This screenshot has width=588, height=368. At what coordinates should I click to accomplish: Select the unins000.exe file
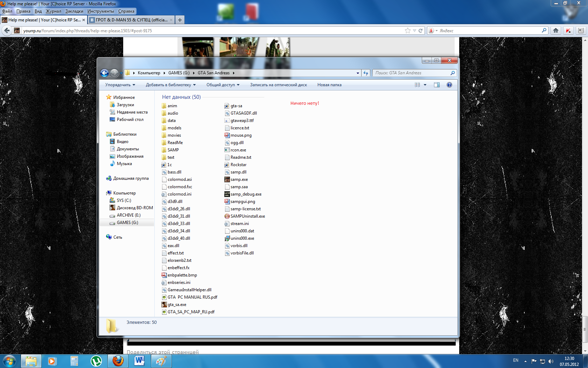240,238
